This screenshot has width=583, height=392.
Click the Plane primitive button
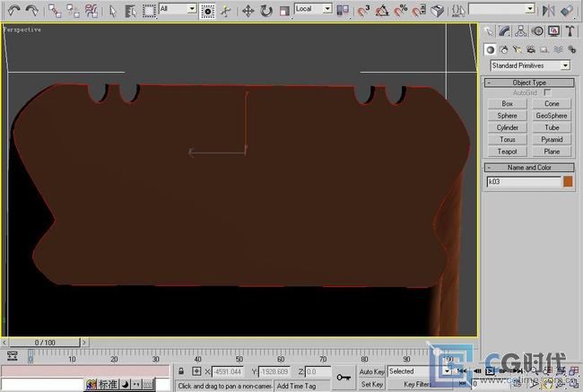[552, 152]
